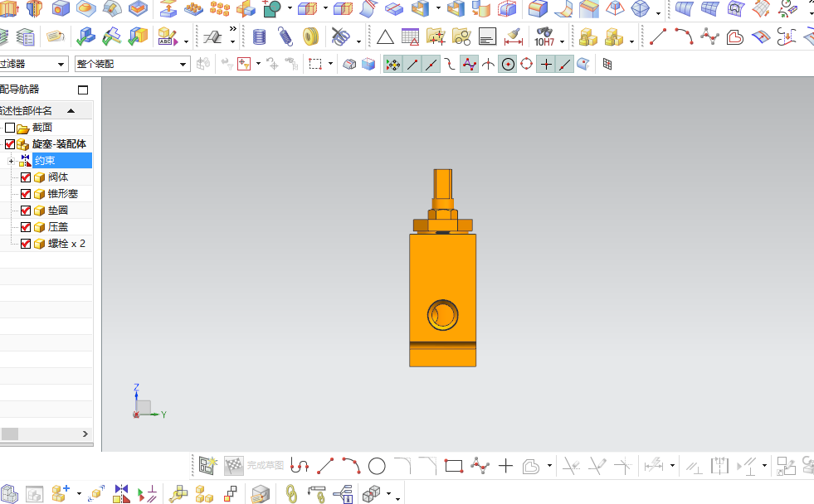Expand the 约束 constraints tree node
Image resolution: width=814 pixels, height=504 pixels.
11,162
